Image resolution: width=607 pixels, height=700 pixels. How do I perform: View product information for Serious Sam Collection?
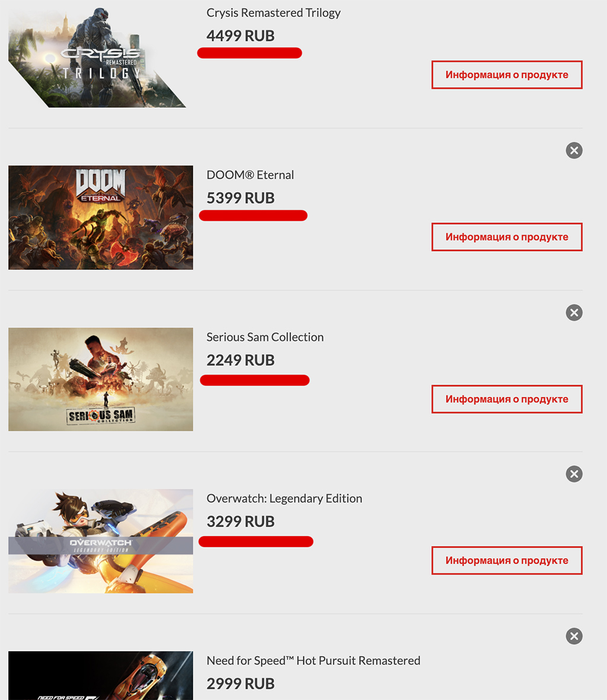(507, 399)
